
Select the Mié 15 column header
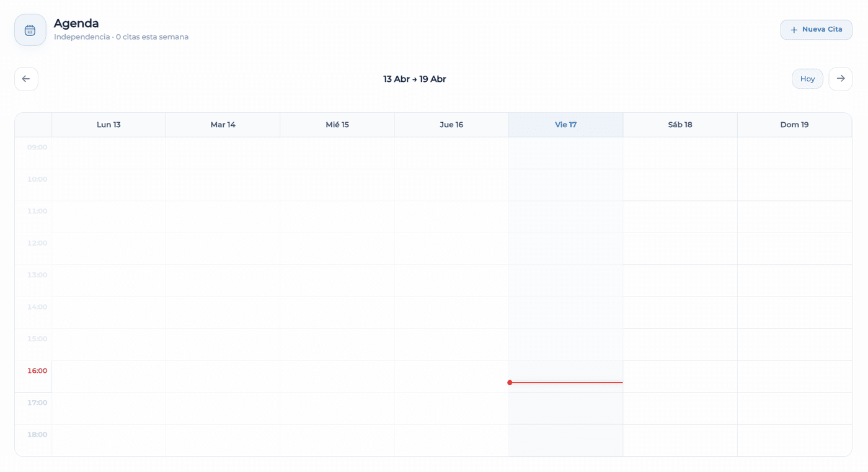337,125
